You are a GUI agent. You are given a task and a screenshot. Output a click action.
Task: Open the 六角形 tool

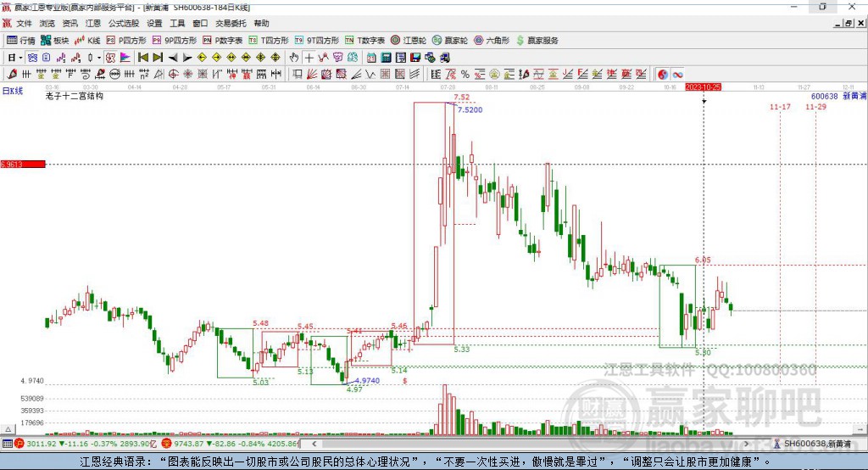[492, 41]
